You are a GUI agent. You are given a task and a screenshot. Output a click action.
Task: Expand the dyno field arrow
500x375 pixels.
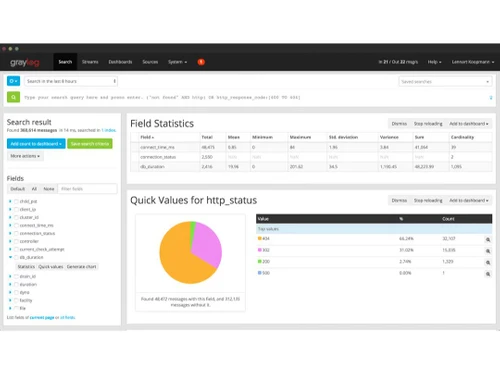tap(10, 292)
